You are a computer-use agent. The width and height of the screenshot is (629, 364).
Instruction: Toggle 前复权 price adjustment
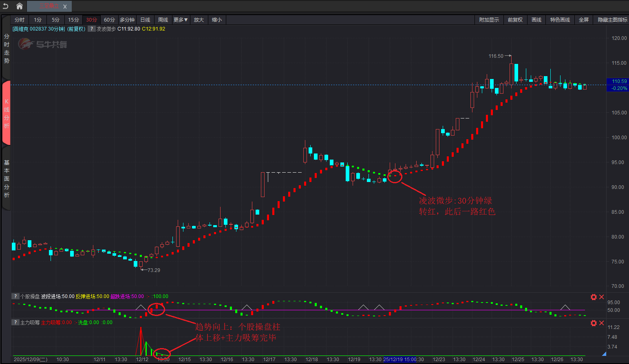515,20
